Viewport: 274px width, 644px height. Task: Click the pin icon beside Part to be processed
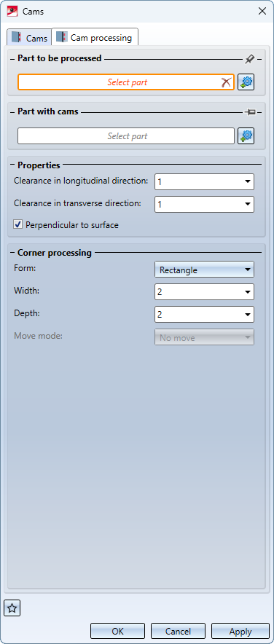click(x=250, y=59)
